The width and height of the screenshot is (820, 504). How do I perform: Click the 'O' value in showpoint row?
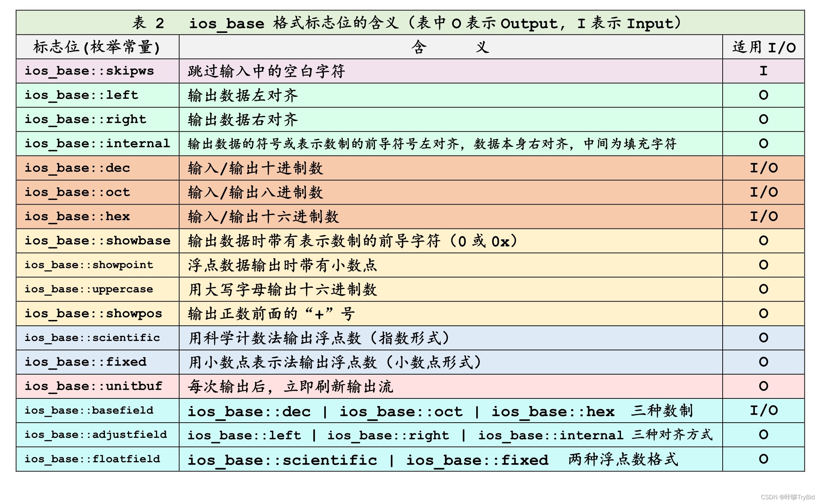tap(764, 265)
